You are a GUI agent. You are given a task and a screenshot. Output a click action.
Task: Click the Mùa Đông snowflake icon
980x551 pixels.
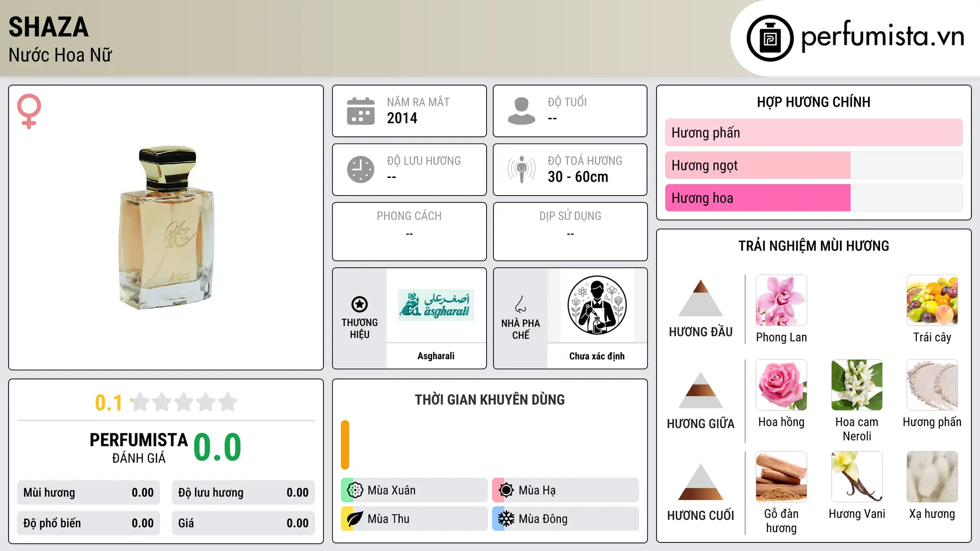click(506, 519)
